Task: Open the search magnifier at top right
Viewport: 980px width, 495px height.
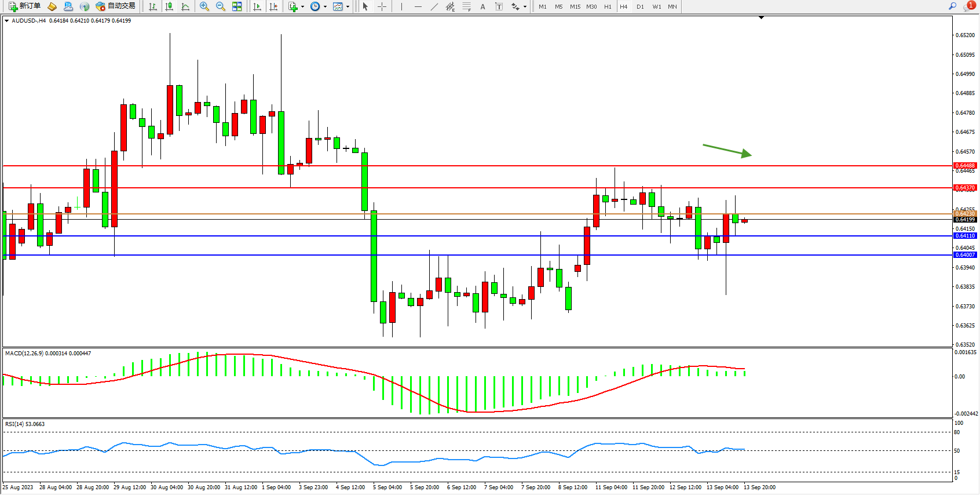Action: (952, 6)
